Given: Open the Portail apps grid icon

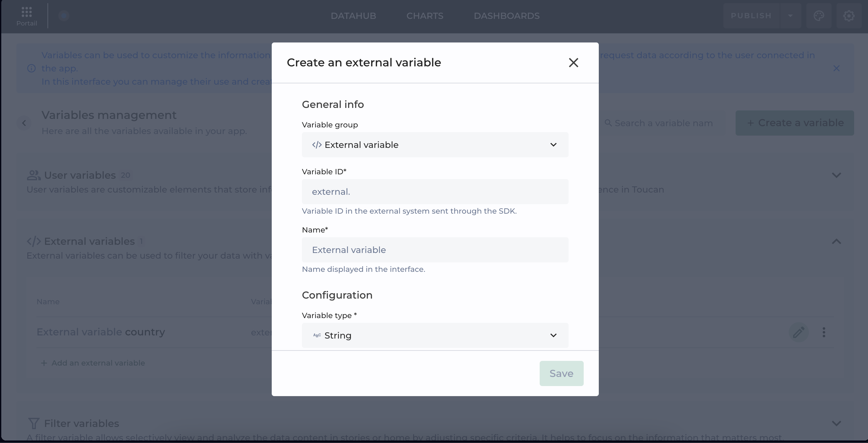Looking at the screenshot, I should 27,13.
